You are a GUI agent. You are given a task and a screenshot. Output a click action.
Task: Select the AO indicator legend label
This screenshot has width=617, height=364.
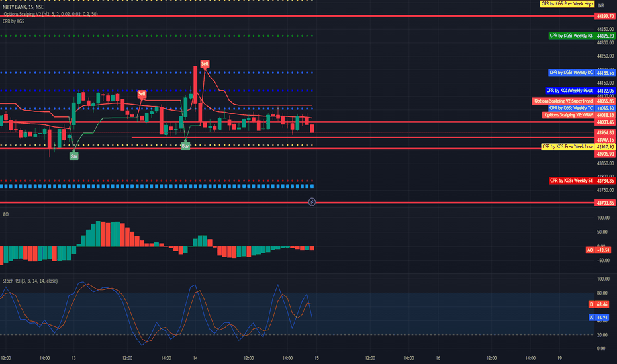point(5,214)
